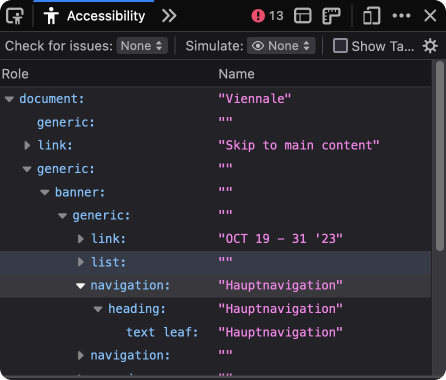Click the "Simulate:" label
This screenshot has height=380, width=446.
(214, 46)
